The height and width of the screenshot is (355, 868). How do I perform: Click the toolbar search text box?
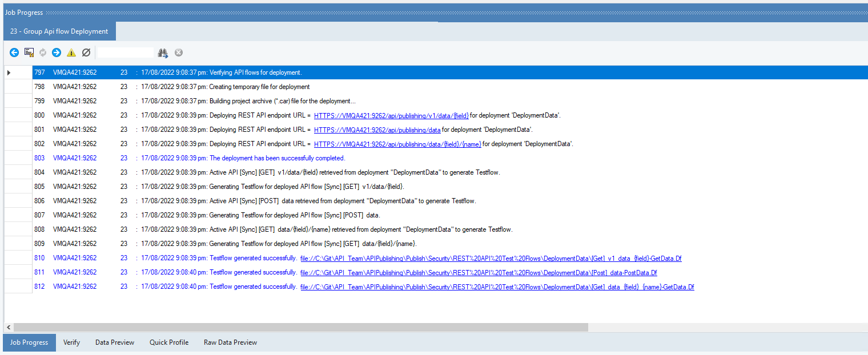[x=126, y=53]
